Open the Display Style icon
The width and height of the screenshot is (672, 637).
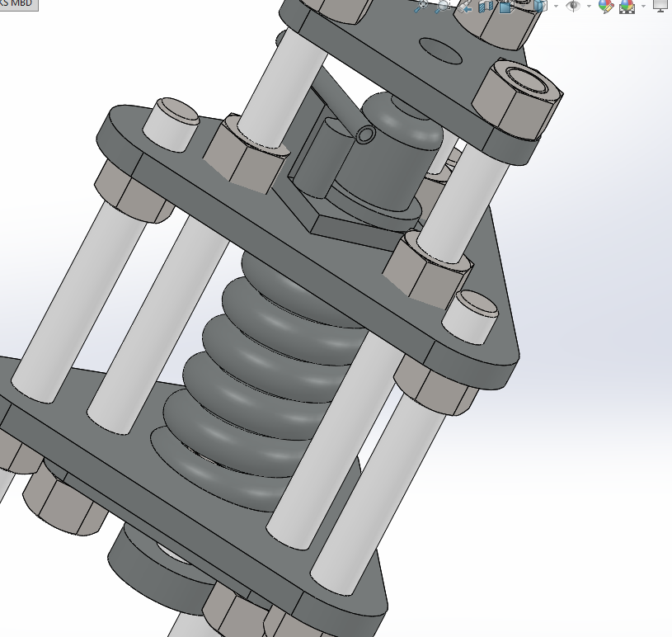pos(541,6)
